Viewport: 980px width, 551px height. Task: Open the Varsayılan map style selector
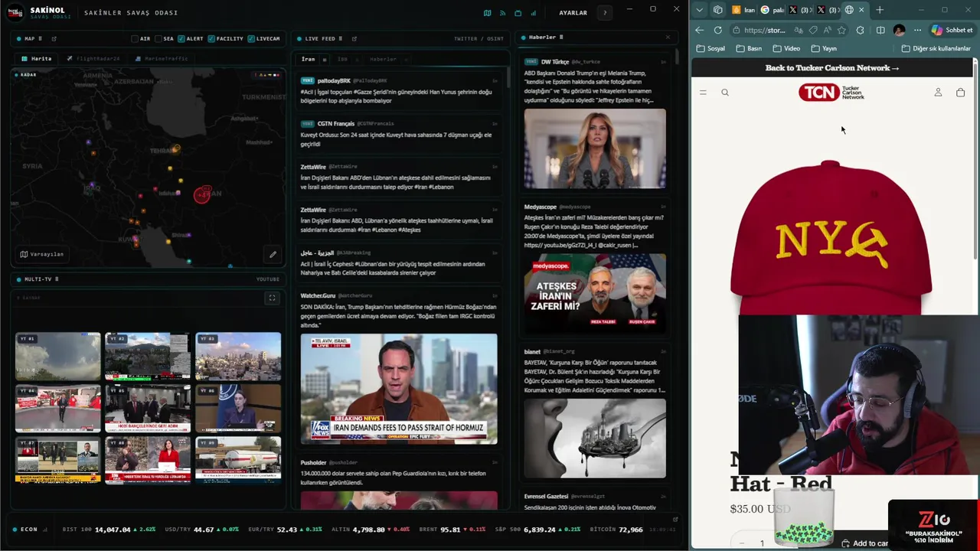(x=42, y=254)
